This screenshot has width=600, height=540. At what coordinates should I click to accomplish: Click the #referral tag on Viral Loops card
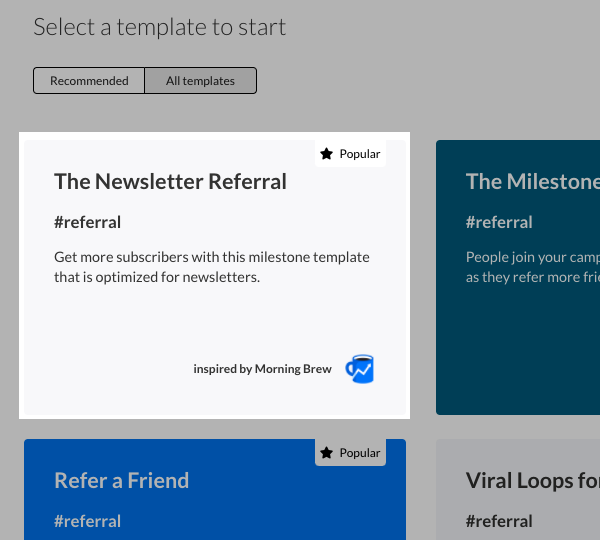point(499,521)
